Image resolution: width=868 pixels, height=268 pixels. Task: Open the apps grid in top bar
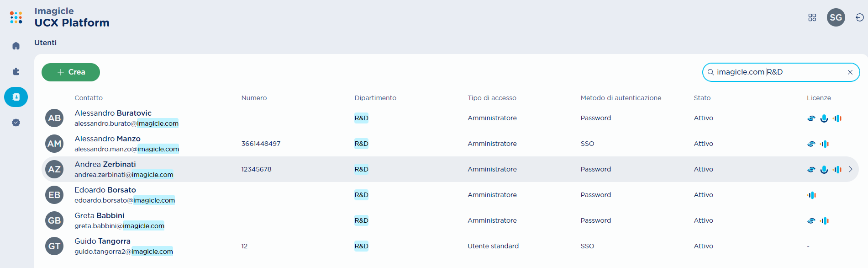click(812, 17)
